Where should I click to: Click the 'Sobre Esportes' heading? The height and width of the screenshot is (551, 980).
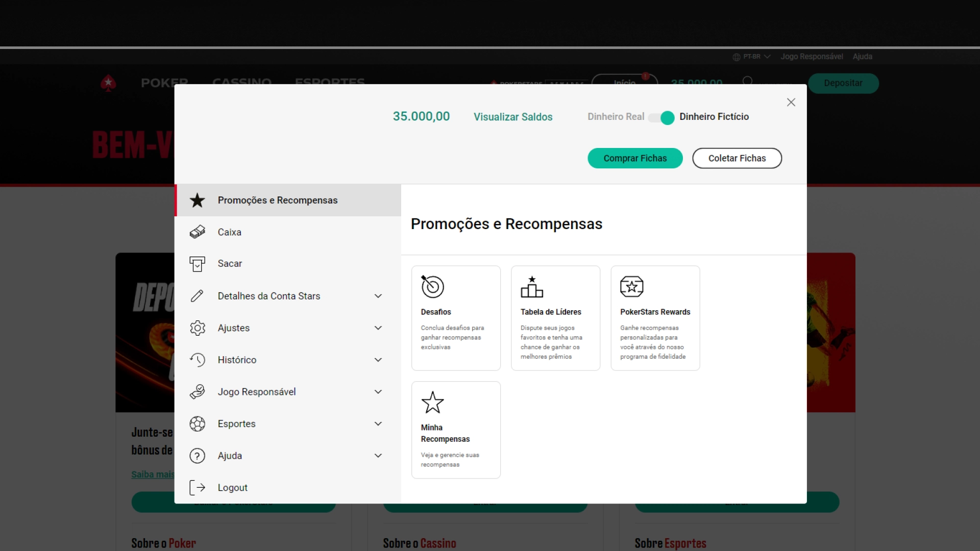[670, 543]
